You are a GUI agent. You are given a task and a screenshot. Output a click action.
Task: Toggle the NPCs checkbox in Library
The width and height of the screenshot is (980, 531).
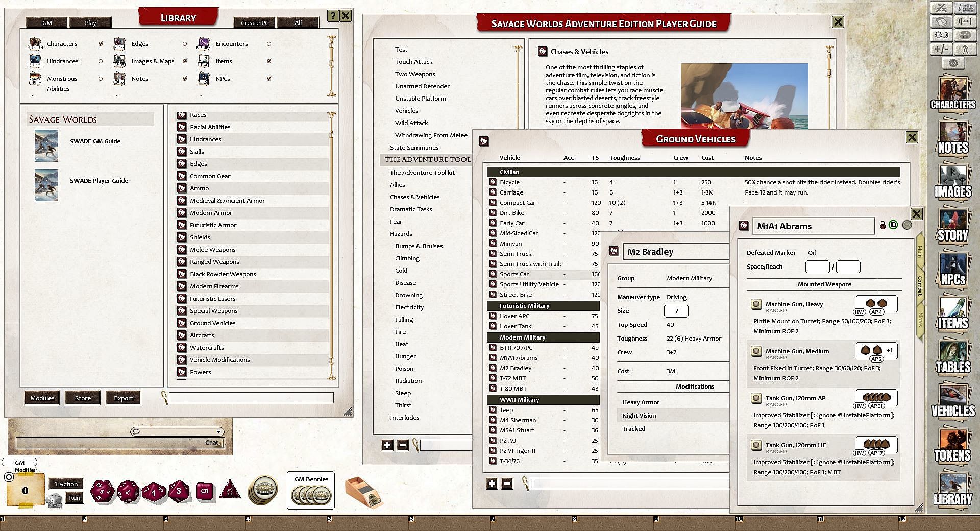point(269,79)
